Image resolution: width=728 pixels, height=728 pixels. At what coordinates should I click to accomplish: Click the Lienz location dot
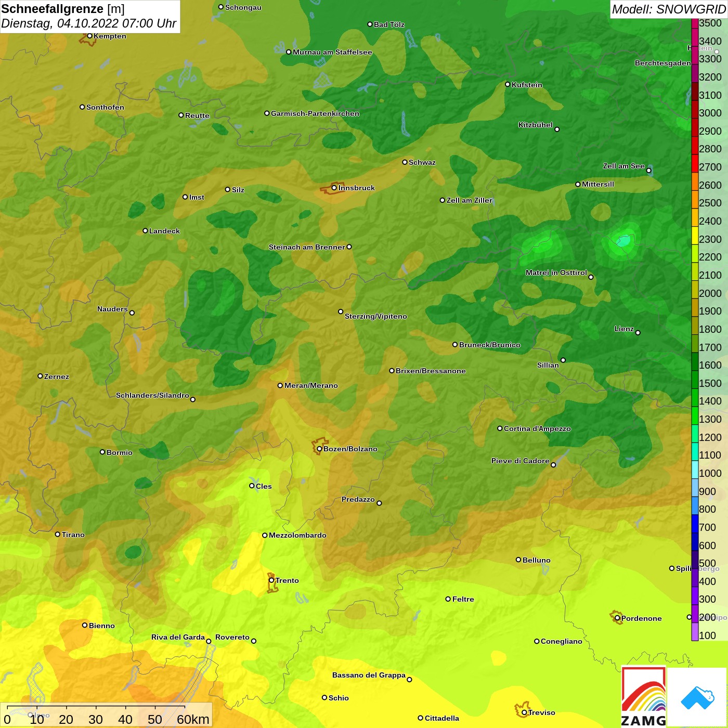click(x=638, y=333)
